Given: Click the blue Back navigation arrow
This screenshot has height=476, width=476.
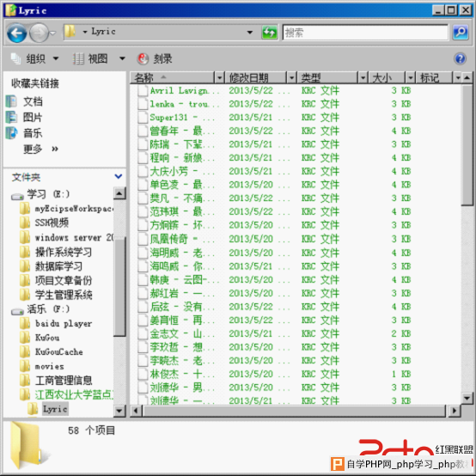Looking at the screenshot, I should tap(16, 32).
